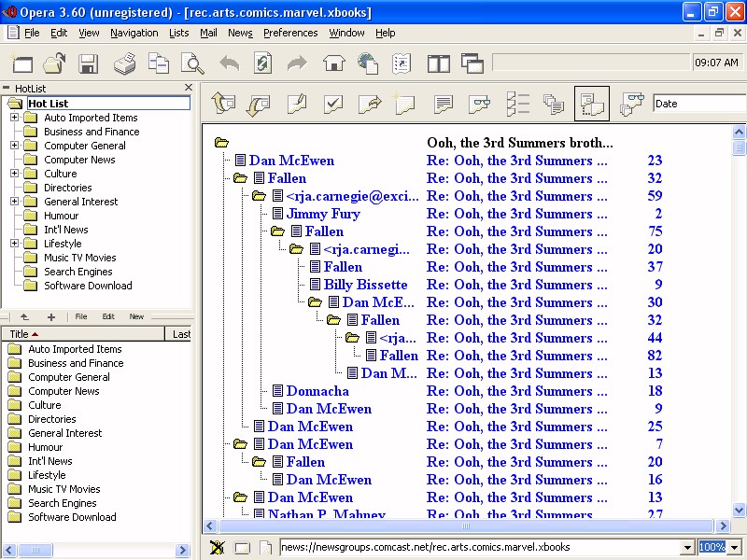Open the News menu
Screen dimensions: 747x560
240,33
